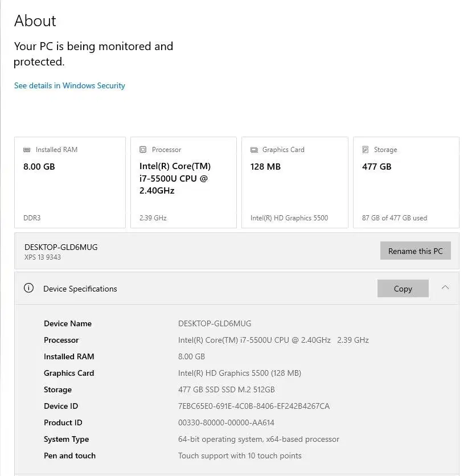Click the XPS 13 9343 model label
This screenshot has width=476, height=476.
tap(38, 256)
